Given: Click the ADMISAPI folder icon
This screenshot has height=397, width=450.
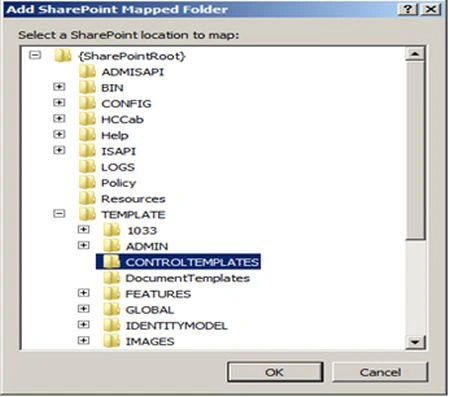Looking at the screenshot, I should click(88, 71).
